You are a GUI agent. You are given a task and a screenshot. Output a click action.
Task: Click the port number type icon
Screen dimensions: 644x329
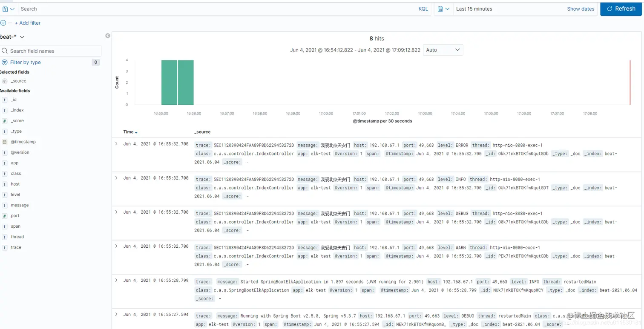coord(5,216)
